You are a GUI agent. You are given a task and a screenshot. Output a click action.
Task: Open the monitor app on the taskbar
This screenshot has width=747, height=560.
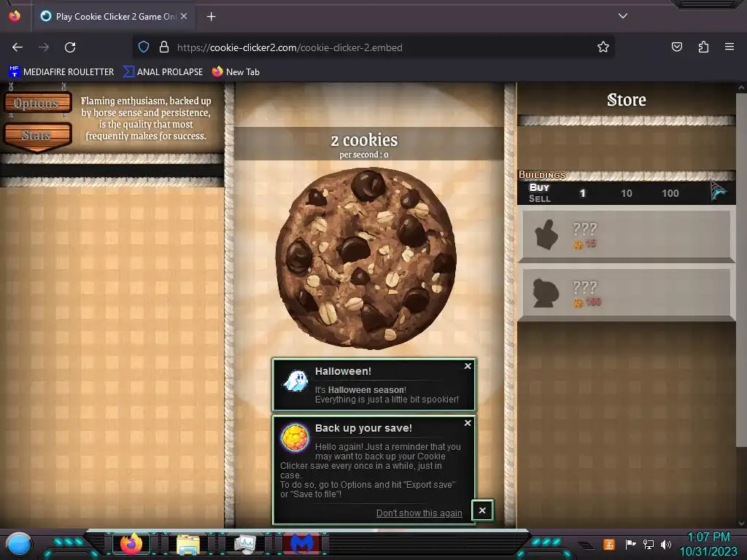245,544
